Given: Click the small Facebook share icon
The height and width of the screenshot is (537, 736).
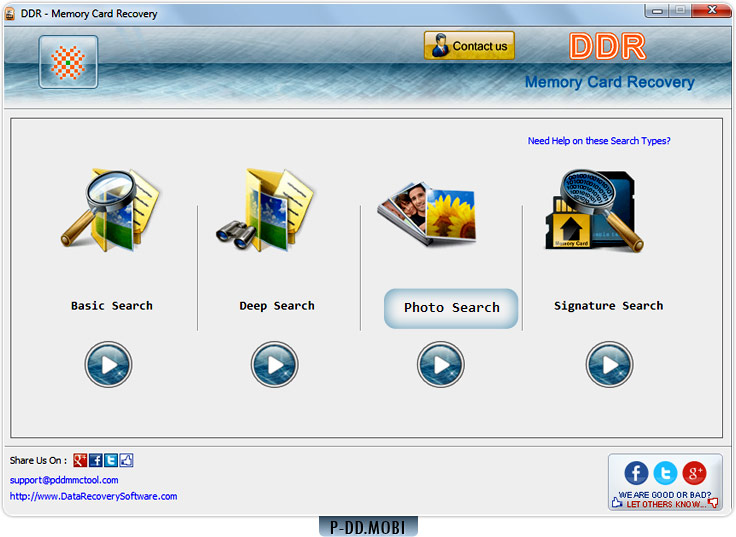Looking at the screenshot, I should pyautogui.click(x=96, y=460).
